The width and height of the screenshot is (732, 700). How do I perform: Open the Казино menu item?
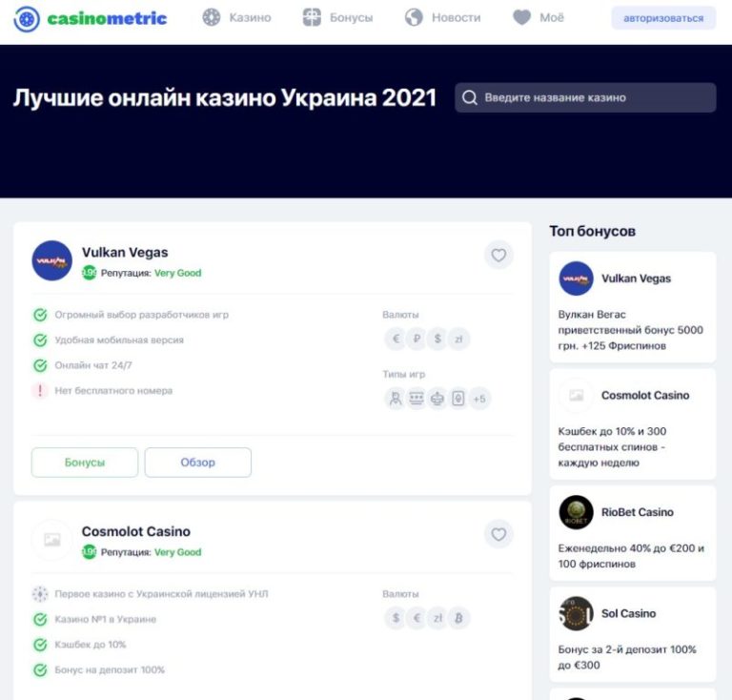236,18
